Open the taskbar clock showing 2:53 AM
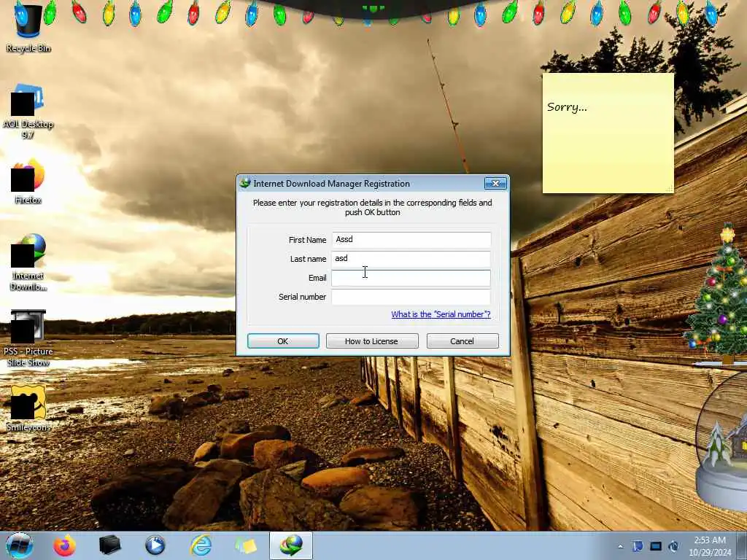Screen dimensions: 747x560 pyautogui.click(x=710, y=546)
